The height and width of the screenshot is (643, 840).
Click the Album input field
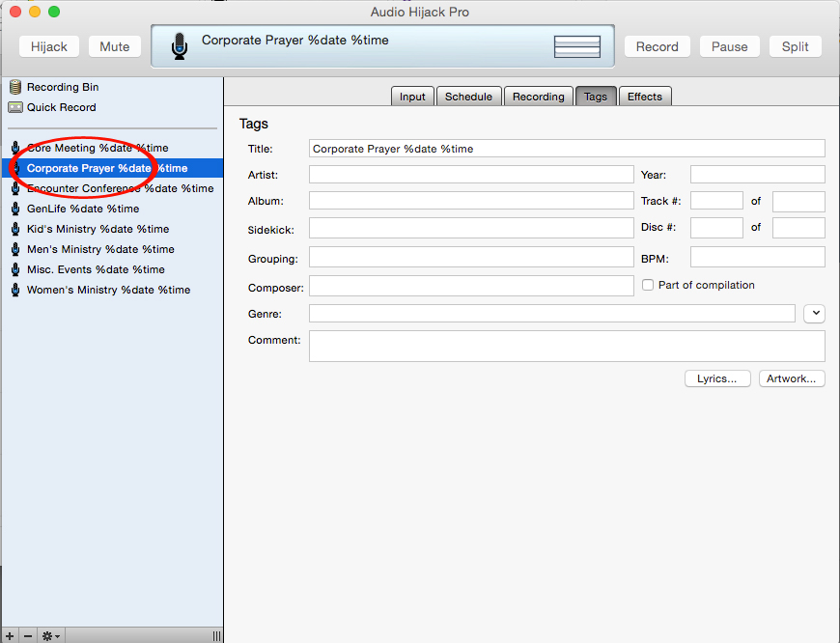pyautogui.click(x=471, y=201)
